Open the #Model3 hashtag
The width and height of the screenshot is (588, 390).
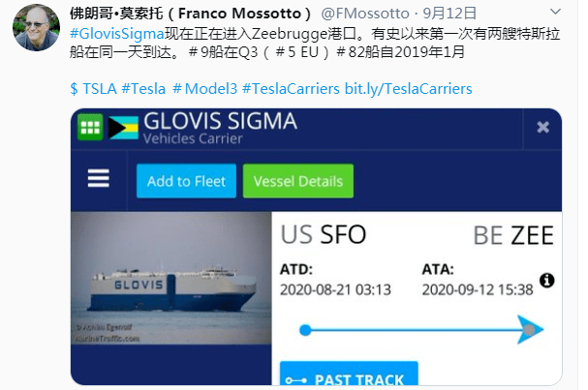[x=204, y=89]
